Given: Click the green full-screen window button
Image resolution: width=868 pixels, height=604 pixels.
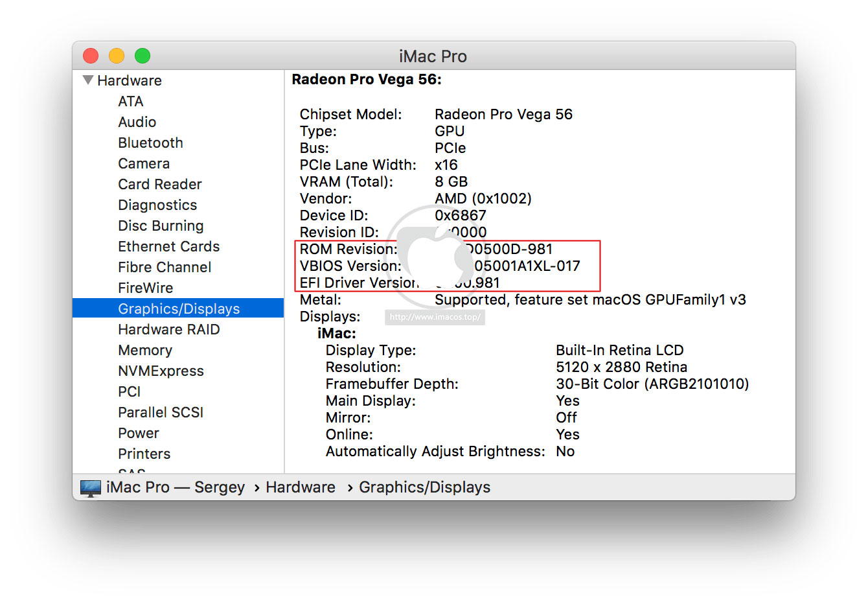Looking at the screenshot, I should pos(143,56).
